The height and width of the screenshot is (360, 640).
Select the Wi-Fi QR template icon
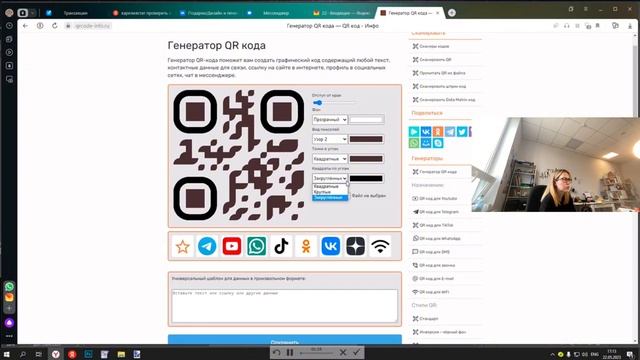click(380, 246)
